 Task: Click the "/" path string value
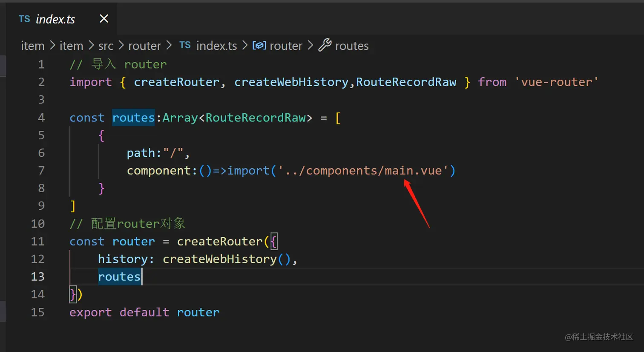pyautogui.click(x=173, y=153)
